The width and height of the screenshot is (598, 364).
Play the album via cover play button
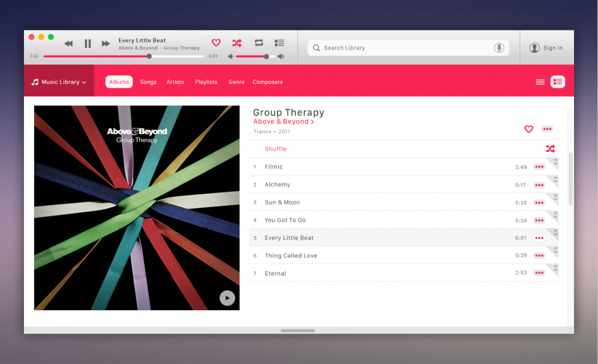pos(227,298)
